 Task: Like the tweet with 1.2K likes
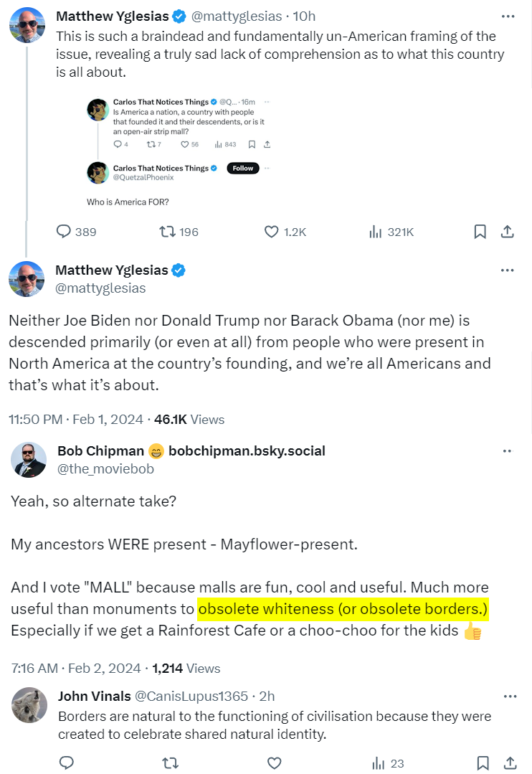click(x=272, y=232)
